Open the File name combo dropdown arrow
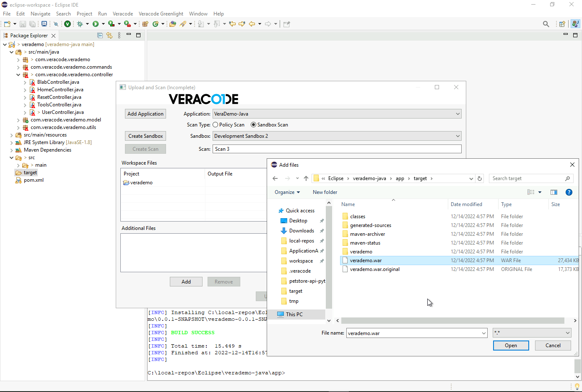The width and height of the screenshot is (582, 392). click(x=484, y=333)
